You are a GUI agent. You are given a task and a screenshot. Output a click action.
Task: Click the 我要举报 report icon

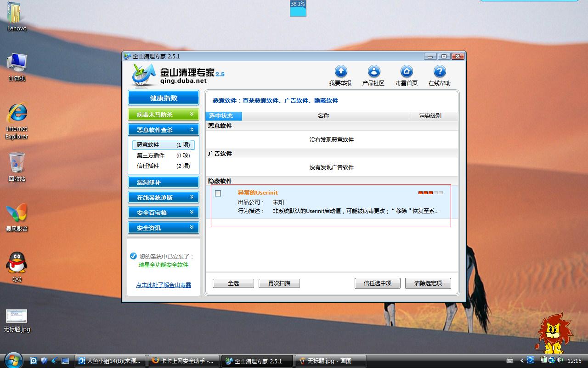(340, 72)
